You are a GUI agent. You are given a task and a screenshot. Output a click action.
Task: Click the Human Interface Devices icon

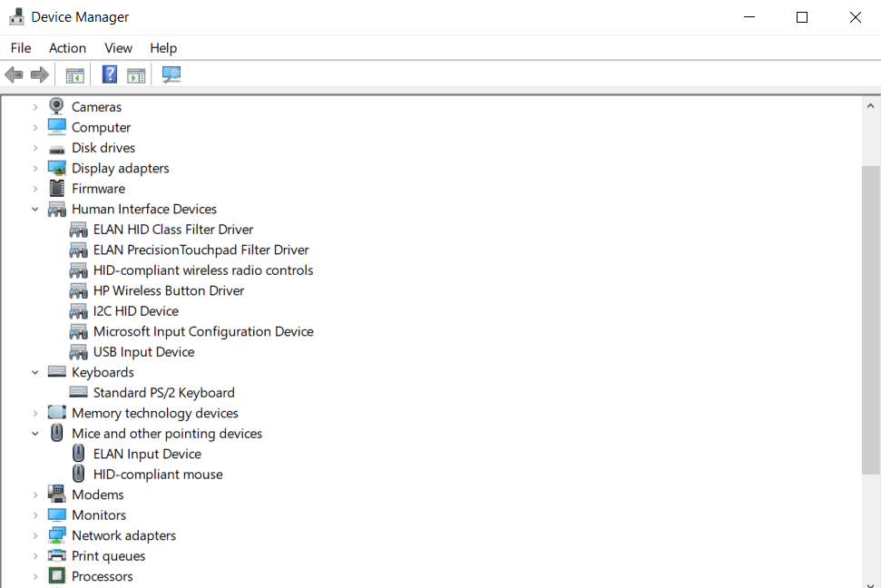57,209
